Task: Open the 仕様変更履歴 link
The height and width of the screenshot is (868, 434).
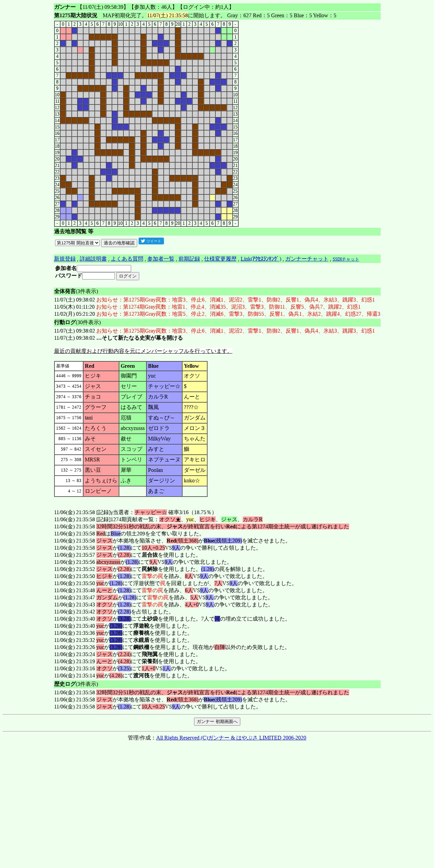Action: click(x=220, y=259)
